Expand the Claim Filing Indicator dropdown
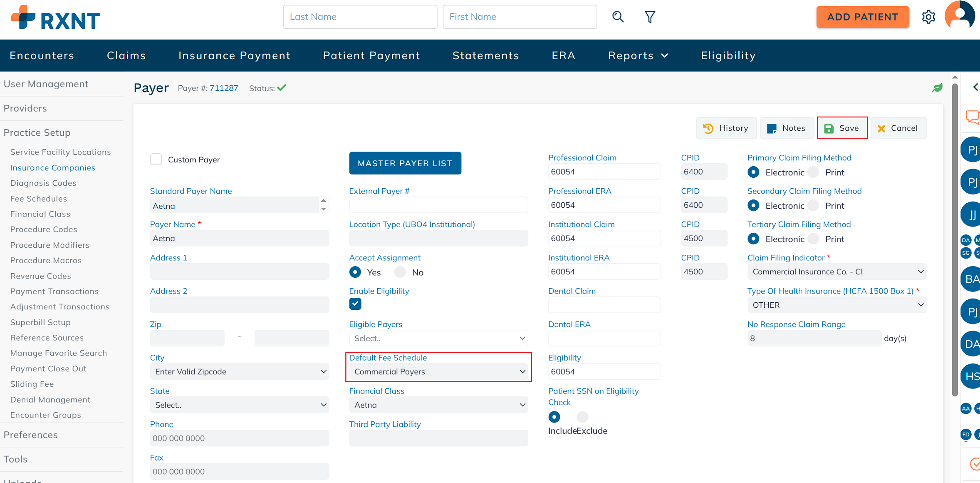This screenshot has height=483, width=980. click(836, 271)
